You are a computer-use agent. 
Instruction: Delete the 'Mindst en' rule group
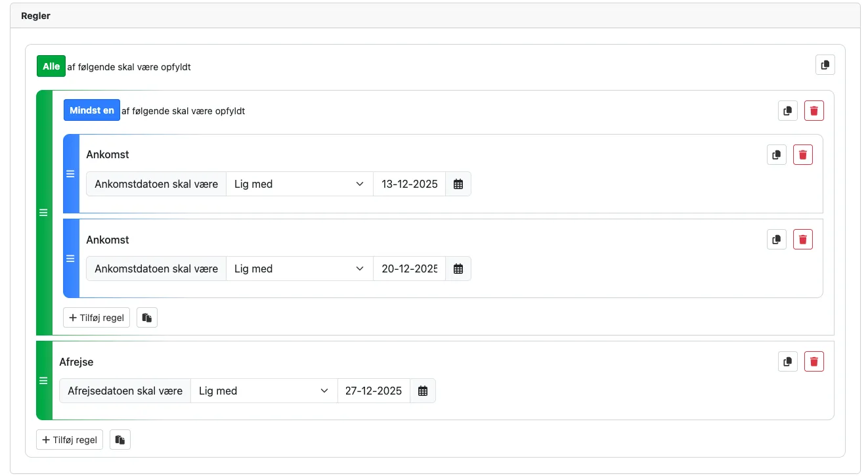(x=814, y=111)
